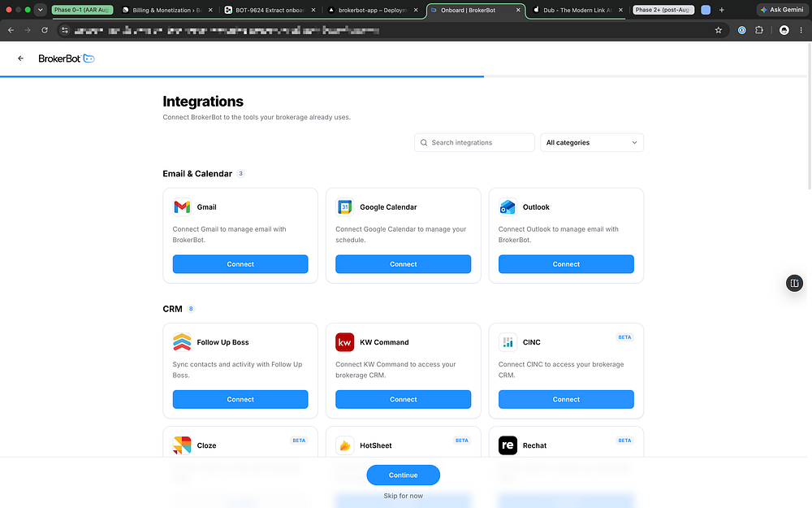Switch to BOT-9624 Extract onboarding tab

click(270, 10)
